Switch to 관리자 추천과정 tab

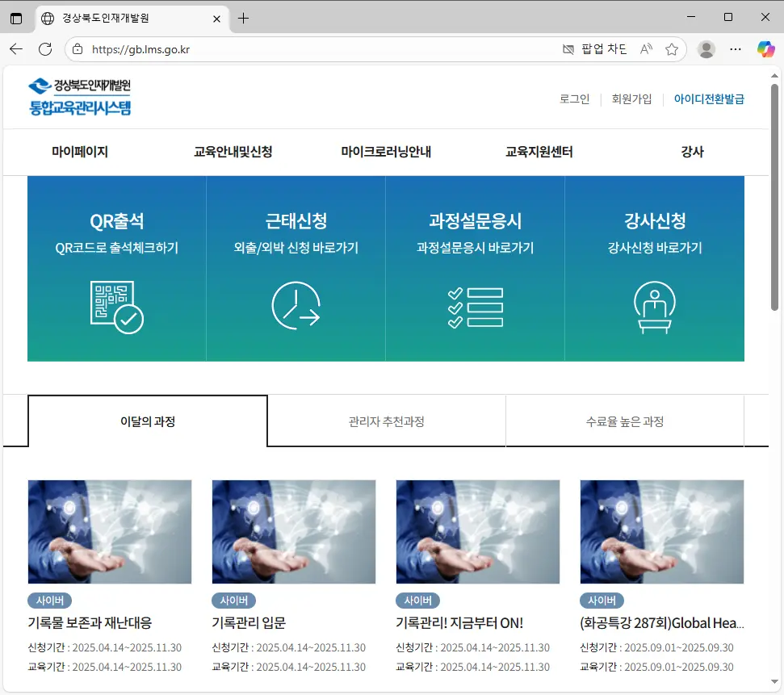point(387,421)
